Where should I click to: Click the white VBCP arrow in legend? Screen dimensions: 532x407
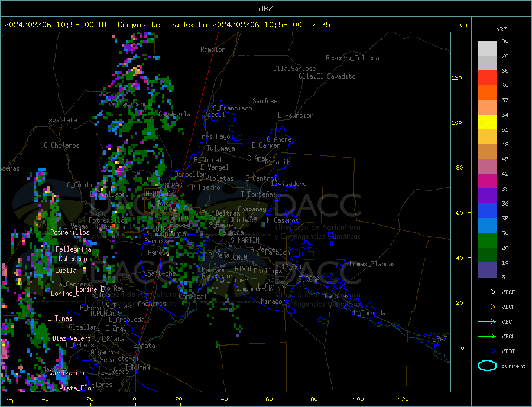point(487,292)
